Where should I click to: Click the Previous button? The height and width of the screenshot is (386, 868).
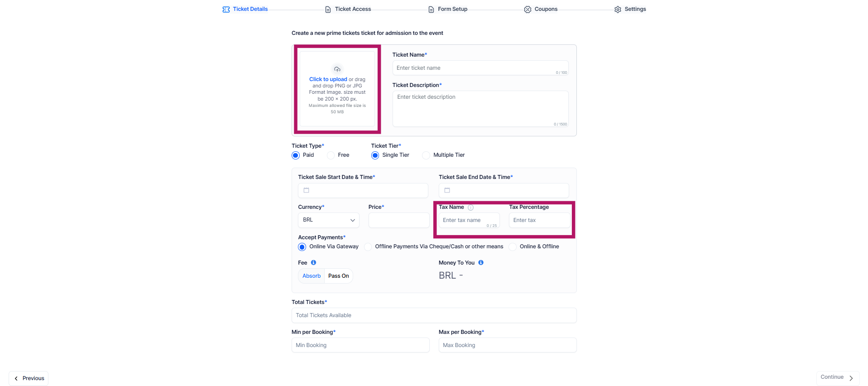(x=29, y=378)
